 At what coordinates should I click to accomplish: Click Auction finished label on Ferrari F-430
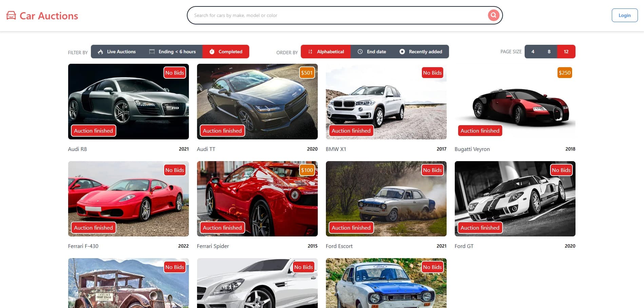click(93, 228)
